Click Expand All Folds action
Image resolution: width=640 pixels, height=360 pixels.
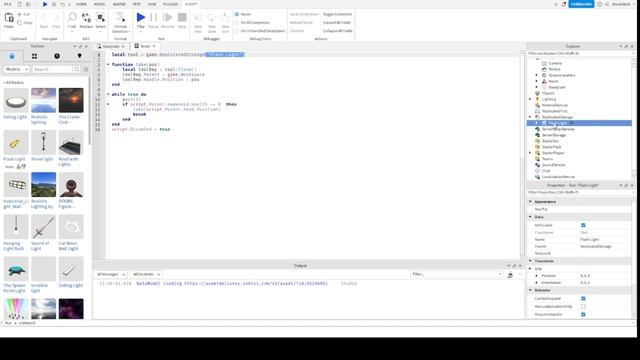[337, 22]
